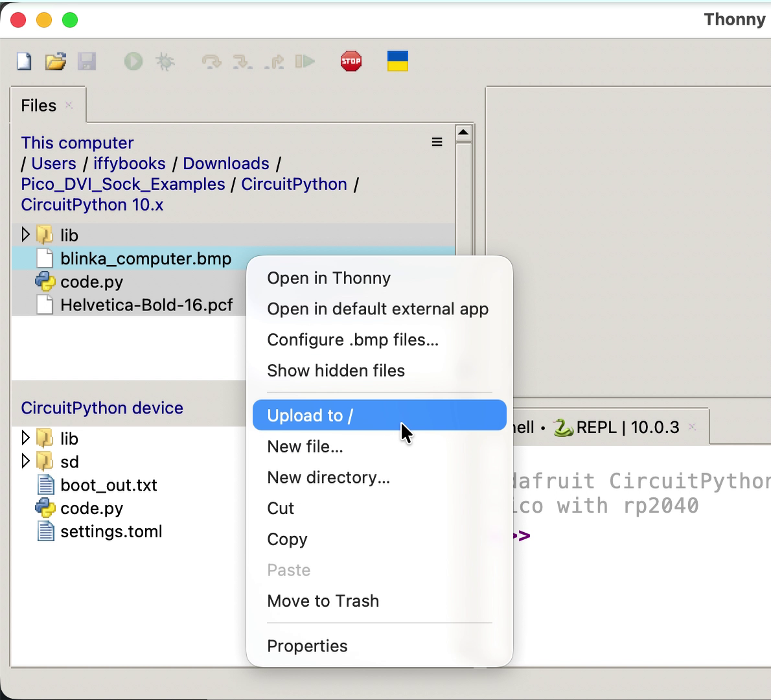Open Properties from the context menu
The image size is (771, 700).
[307, 646]
